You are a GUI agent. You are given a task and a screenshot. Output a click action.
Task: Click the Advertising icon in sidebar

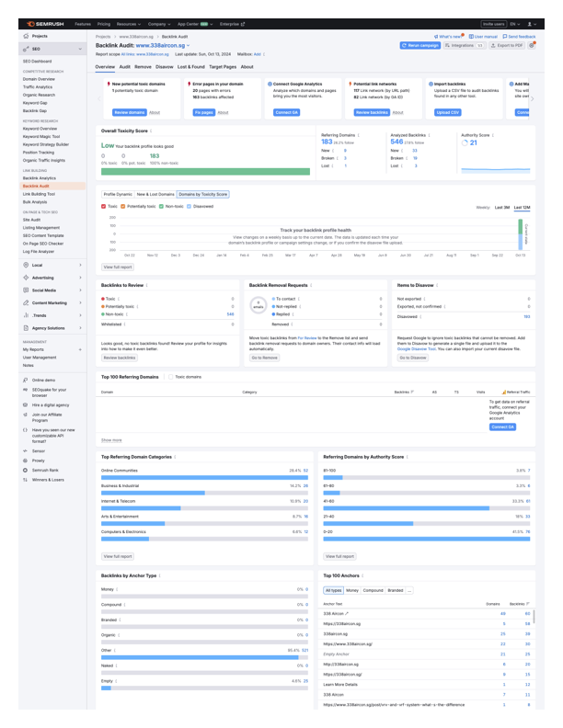tap(25, 278)
